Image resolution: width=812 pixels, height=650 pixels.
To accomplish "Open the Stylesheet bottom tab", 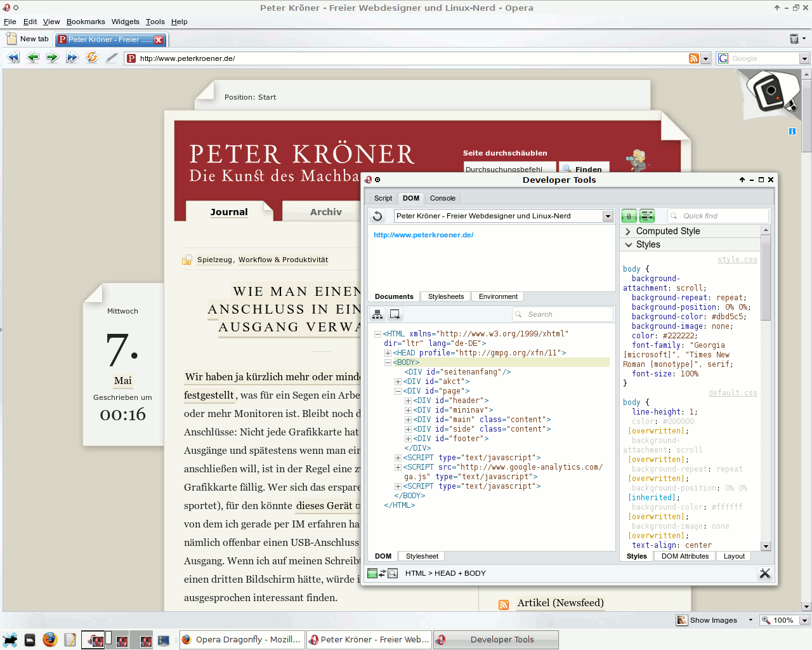I will coord(422,556).
